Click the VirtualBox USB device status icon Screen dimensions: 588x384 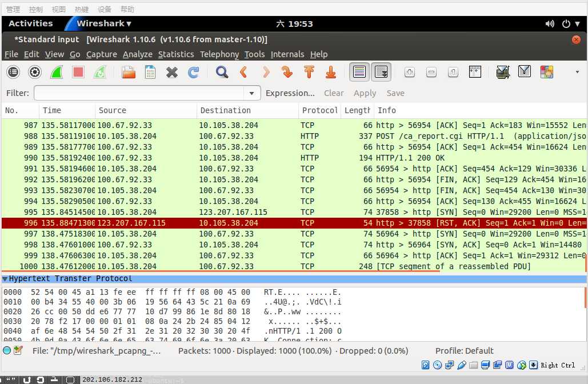click(462, 365)
